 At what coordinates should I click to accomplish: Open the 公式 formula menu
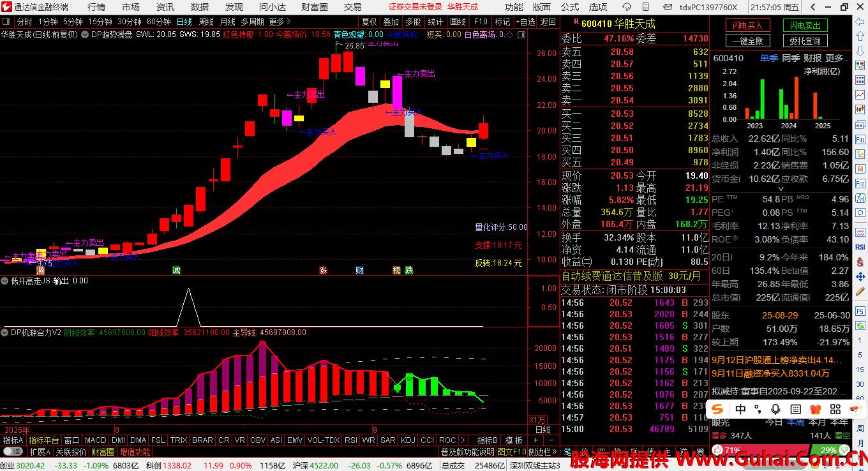point(570,7)
